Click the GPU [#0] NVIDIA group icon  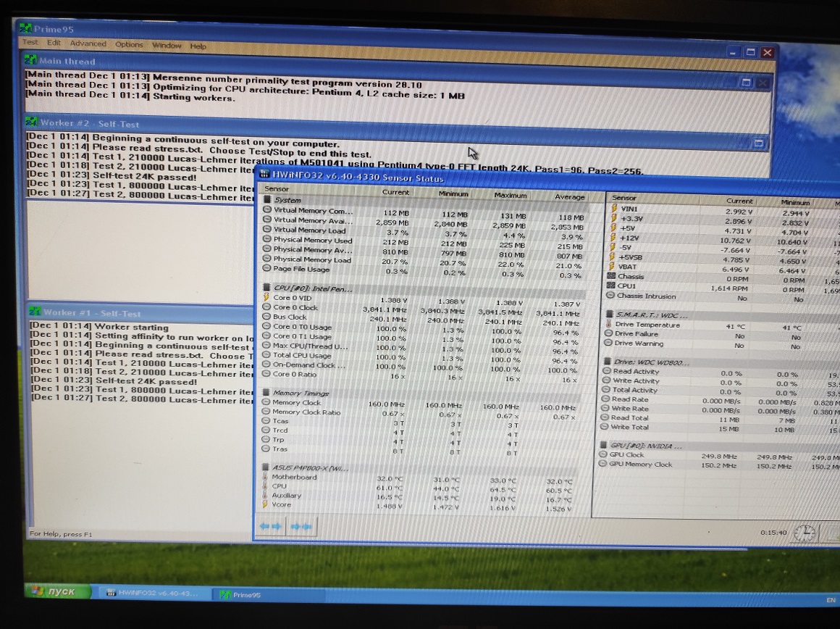tap(604, 444)
